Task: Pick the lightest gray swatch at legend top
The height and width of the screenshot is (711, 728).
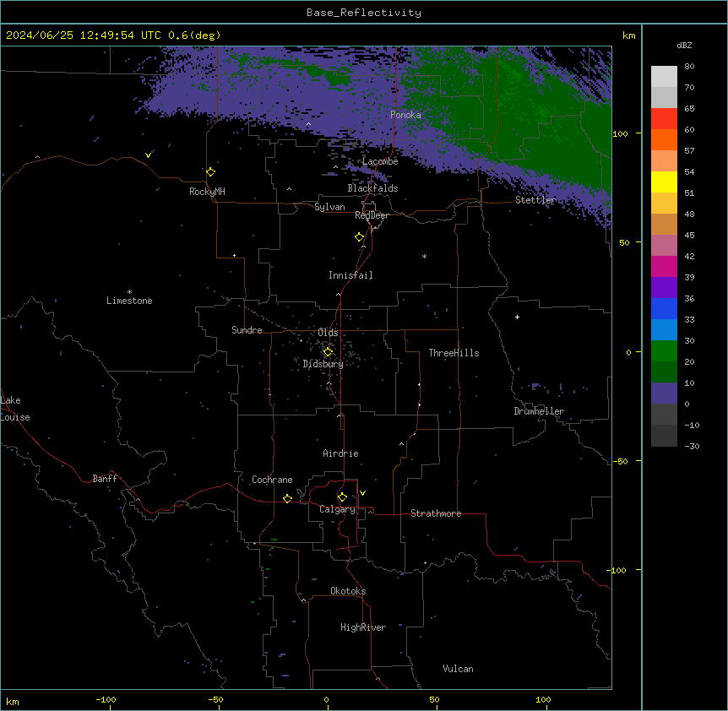Action: tap(664, 77)
